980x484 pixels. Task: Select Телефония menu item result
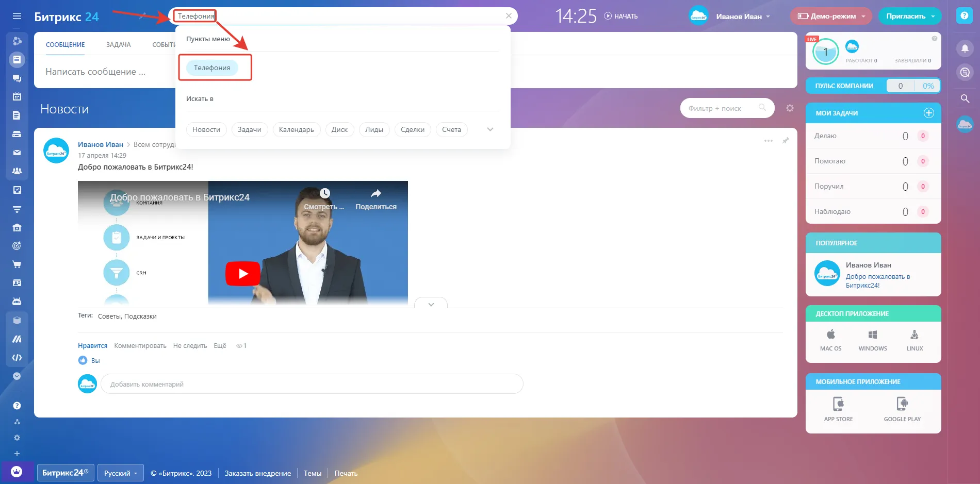coord(212,68)
